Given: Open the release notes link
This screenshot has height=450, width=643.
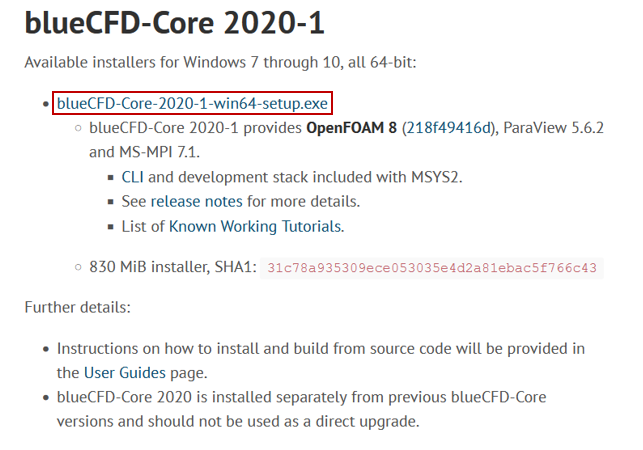Looking at the screenshot, I should (196, 202).
